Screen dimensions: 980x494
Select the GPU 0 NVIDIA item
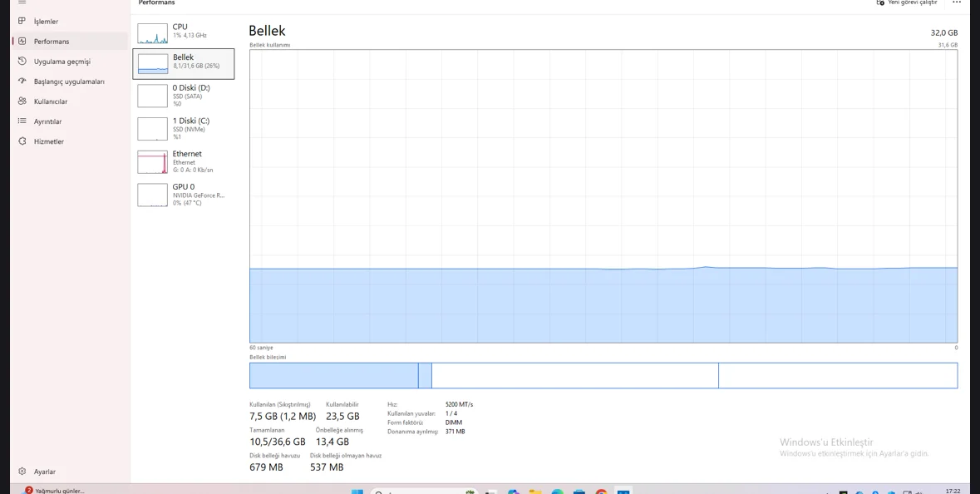click(183, 195)
